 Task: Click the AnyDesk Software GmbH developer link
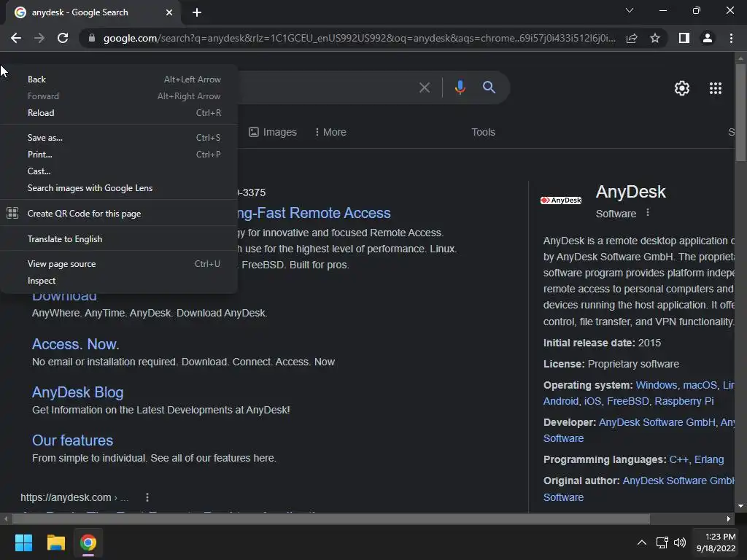tap(657, 422)
